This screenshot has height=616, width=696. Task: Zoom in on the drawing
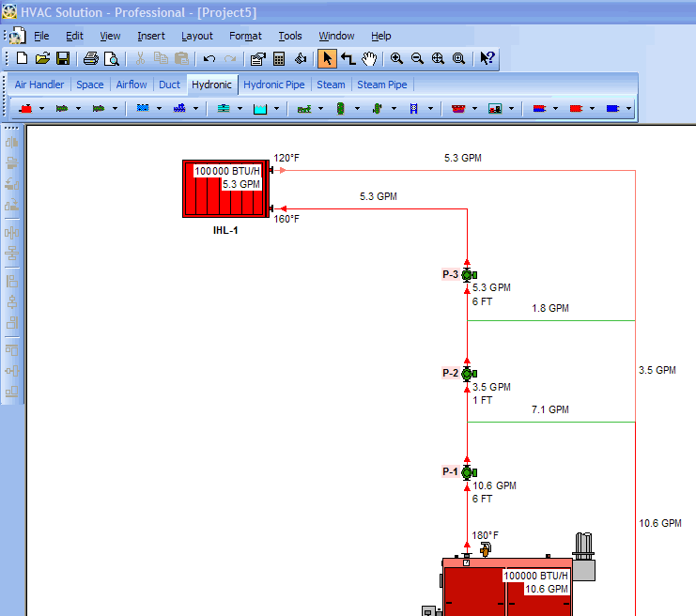pos(396,58)
